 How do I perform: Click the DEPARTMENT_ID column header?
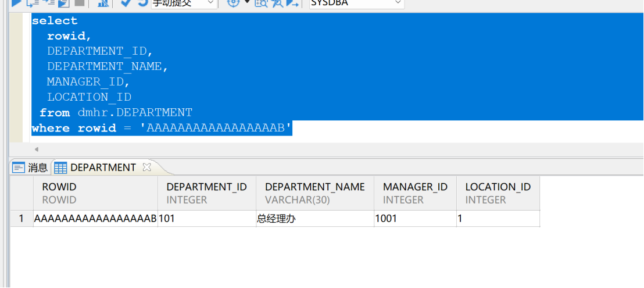coord(206,193)
